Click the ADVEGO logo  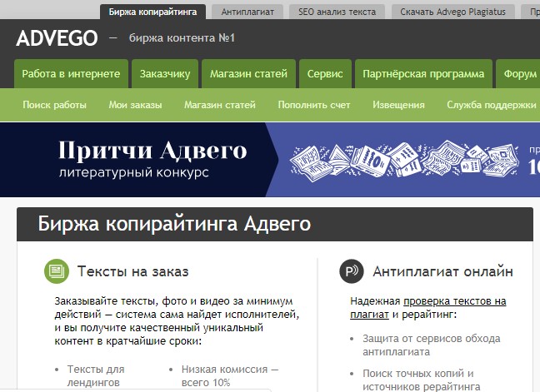tap(57, 37)
